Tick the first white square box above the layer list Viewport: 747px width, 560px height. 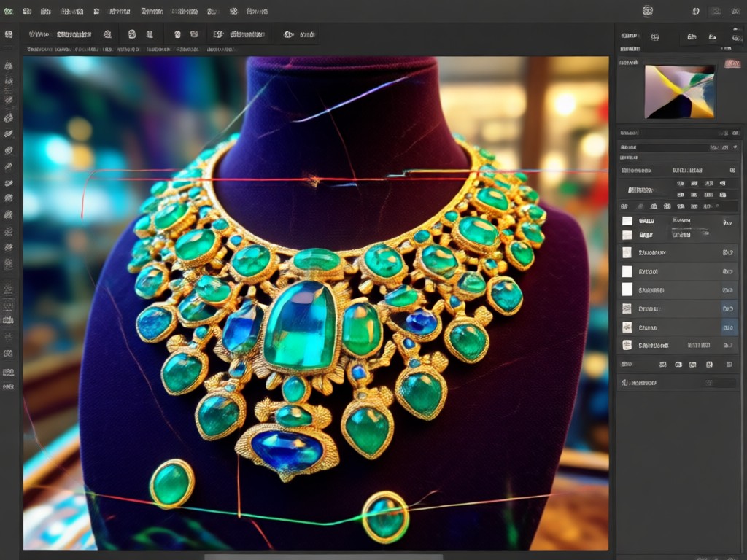click(627, 221)
